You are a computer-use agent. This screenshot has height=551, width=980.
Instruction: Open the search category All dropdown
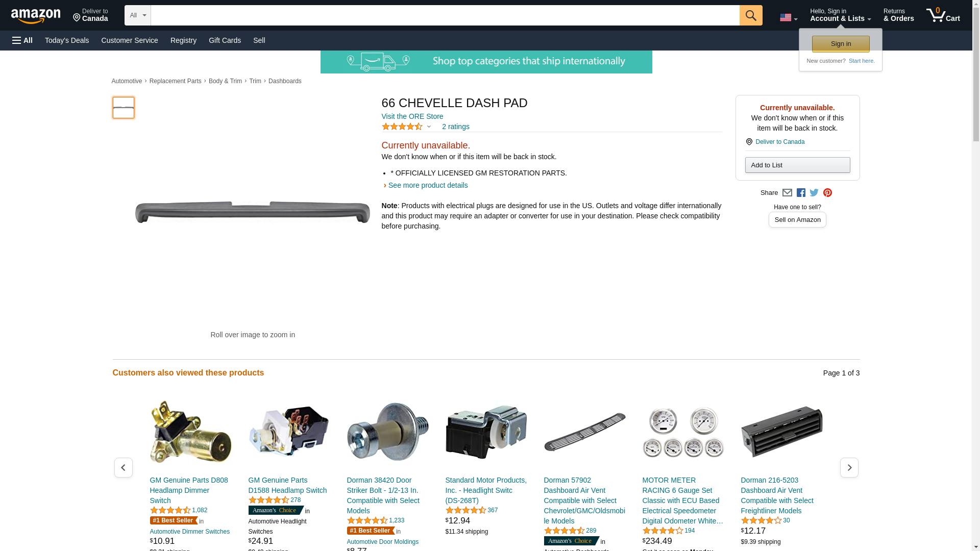[137, 15]
